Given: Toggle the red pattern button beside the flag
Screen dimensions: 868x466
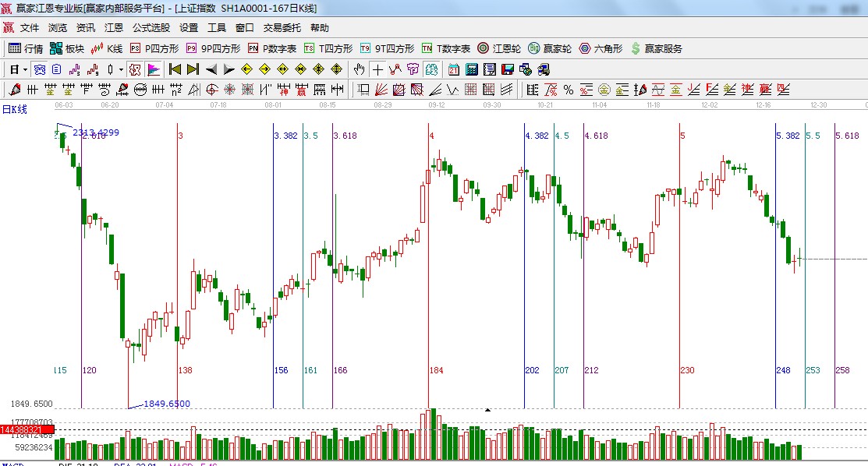Looking at the screenshot, I should [x=136, y=69].
